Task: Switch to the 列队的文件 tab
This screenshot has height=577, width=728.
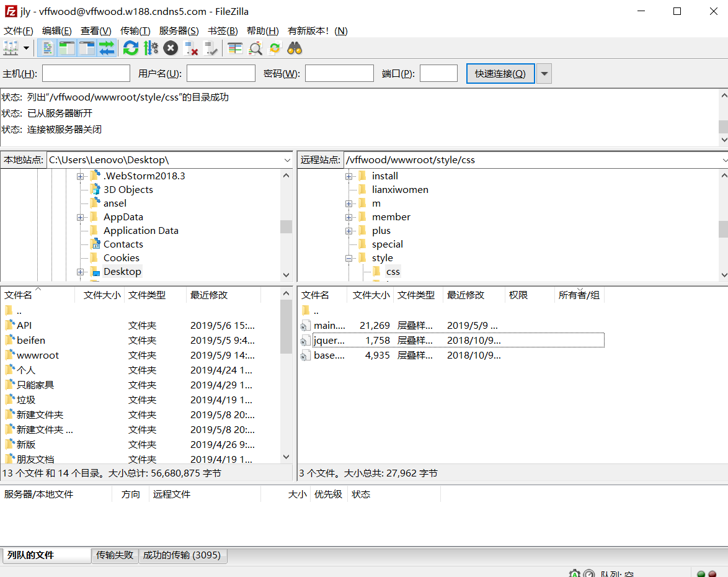Action: [47, 555]
